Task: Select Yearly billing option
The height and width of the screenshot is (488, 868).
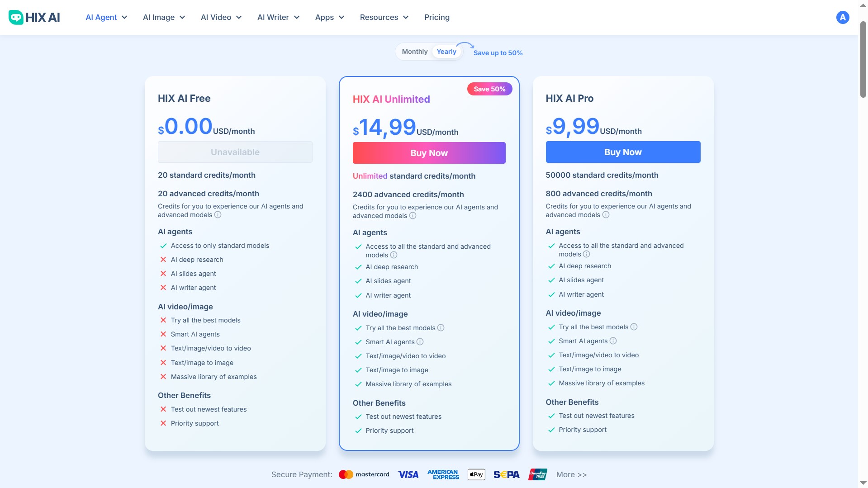Action: pyautogui.click(x=446, y=52)
